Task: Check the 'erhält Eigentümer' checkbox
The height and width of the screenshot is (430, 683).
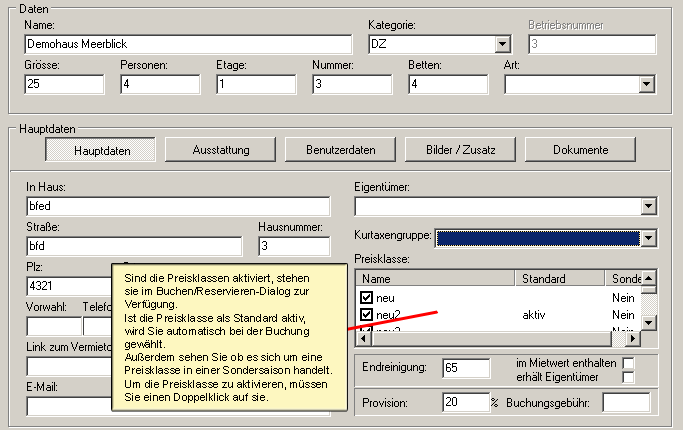Action: [x=629, y=377]
